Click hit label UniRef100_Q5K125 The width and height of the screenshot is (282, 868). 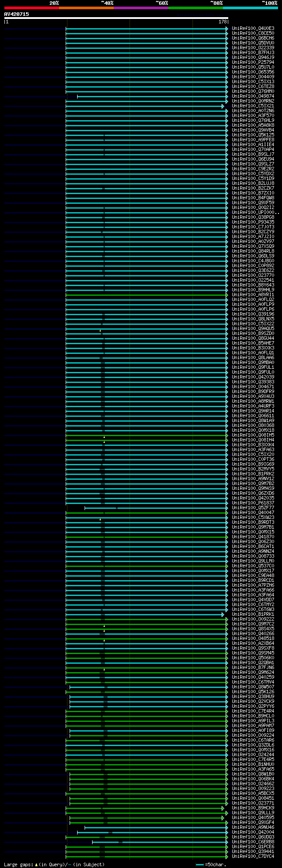coord(253,135)
